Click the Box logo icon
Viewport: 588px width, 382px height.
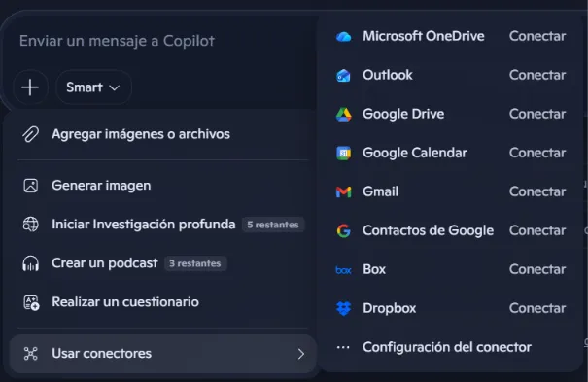point(343,270)
